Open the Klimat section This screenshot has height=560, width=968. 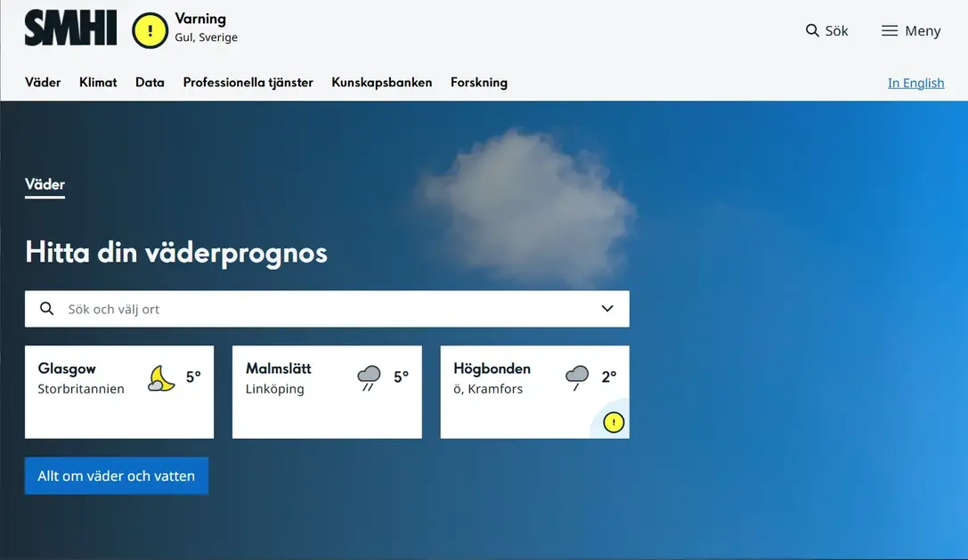(x=98, y=82)
